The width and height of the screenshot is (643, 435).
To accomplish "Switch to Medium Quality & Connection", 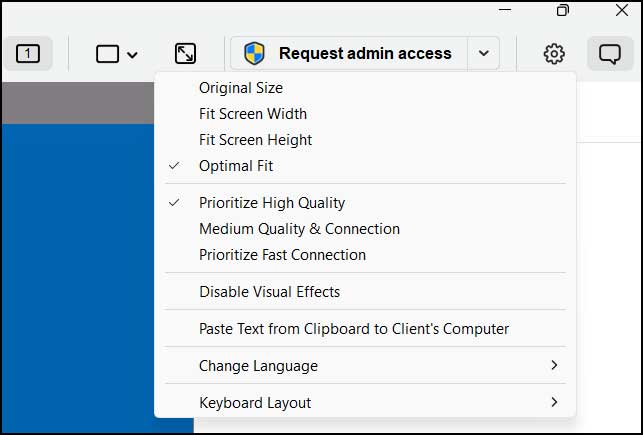I will (299, 229).
